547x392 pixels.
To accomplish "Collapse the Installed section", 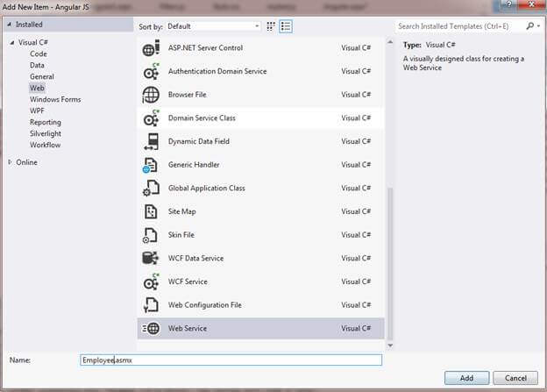I will tap(9, 25).
